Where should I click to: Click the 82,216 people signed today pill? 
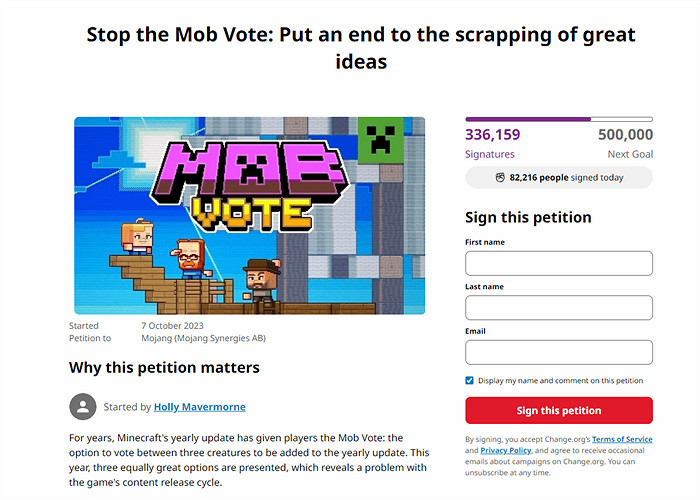pos(559,177)
